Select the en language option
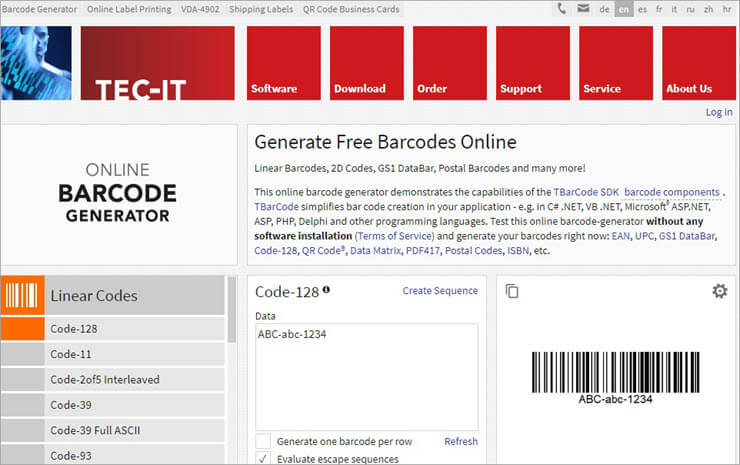The image size is (740, 465). (x=623, y=9)
